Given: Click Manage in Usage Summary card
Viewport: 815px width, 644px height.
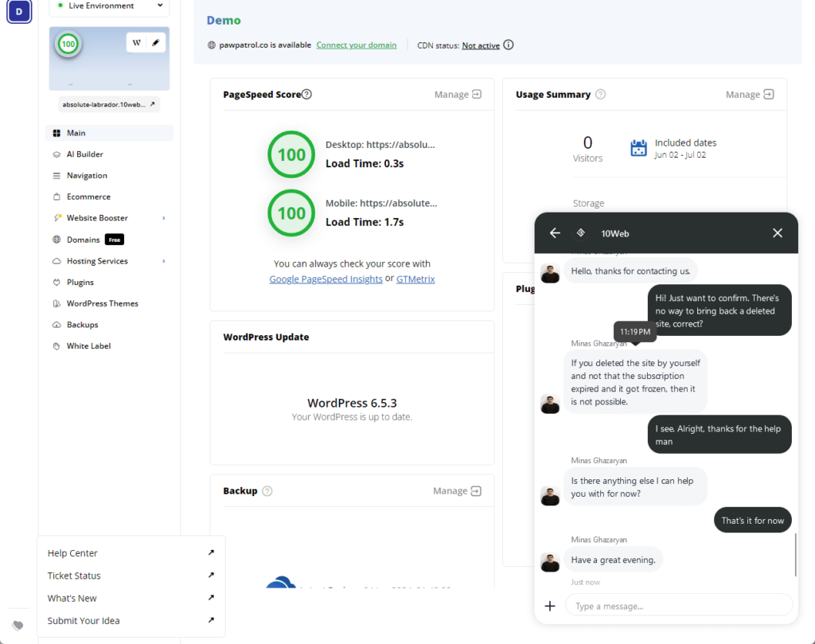Looking at the screenshot, I should pos(750,95).
